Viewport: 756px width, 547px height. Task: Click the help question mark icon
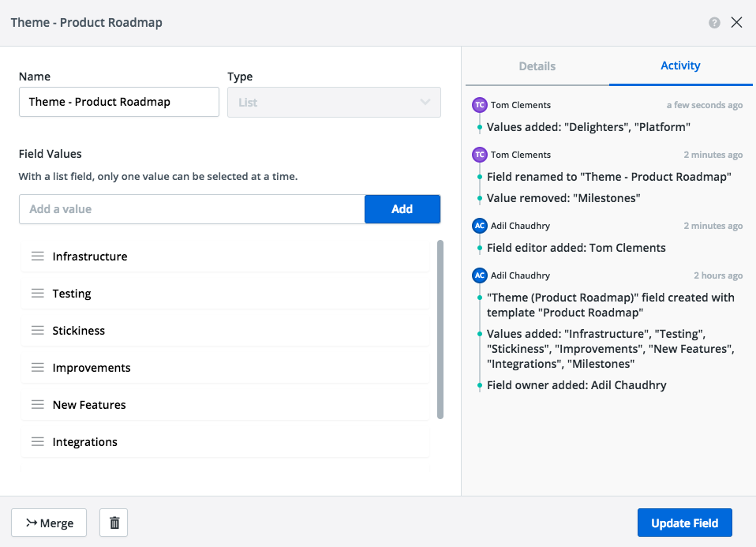click(x=714, y=23)
